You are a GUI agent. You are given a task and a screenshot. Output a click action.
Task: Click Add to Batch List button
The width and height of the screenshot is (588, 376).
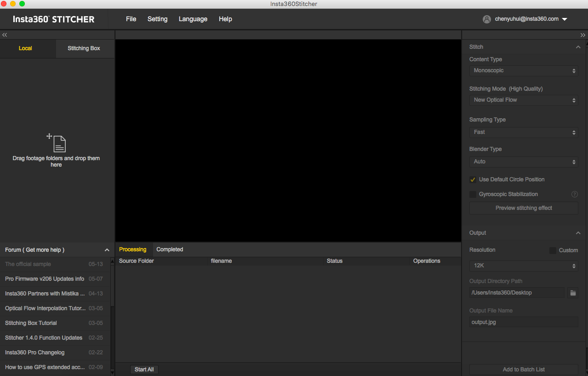pyautogui.click(x=524, y=370)
